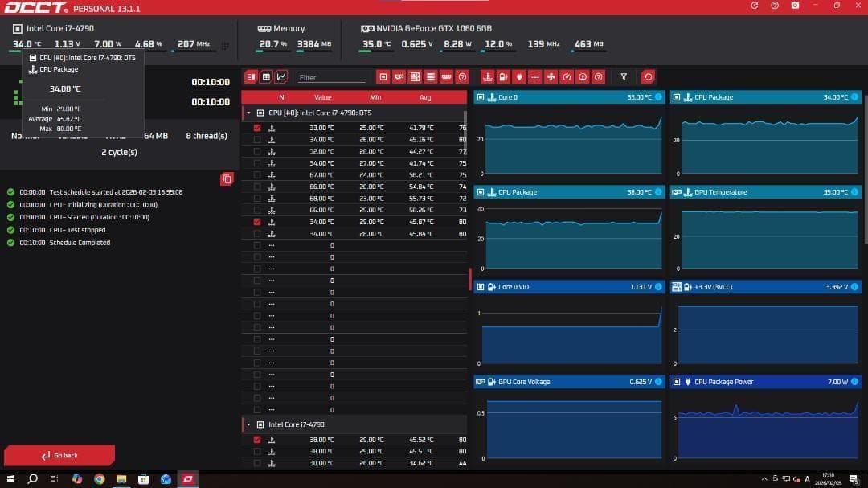Click the Go back button
The height and width of the screenshot is (488, 868).
(x=59, y=455)
